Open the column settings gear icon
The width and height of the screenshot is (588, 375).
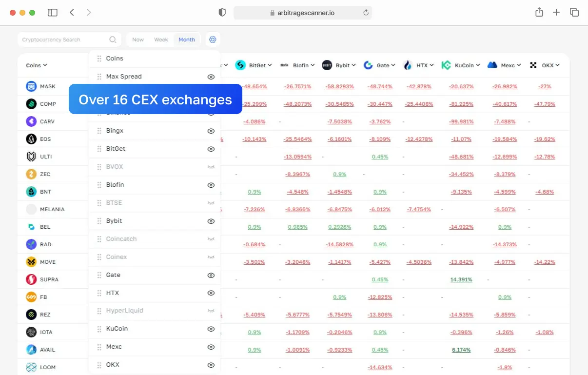[213, 39]
